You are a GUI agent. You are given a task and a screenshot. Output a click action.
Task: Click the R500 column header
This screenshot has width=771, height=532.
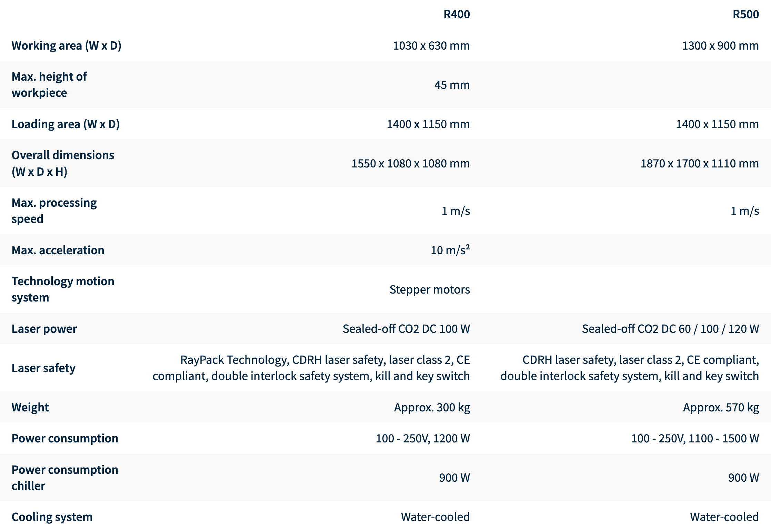(745, 14)
